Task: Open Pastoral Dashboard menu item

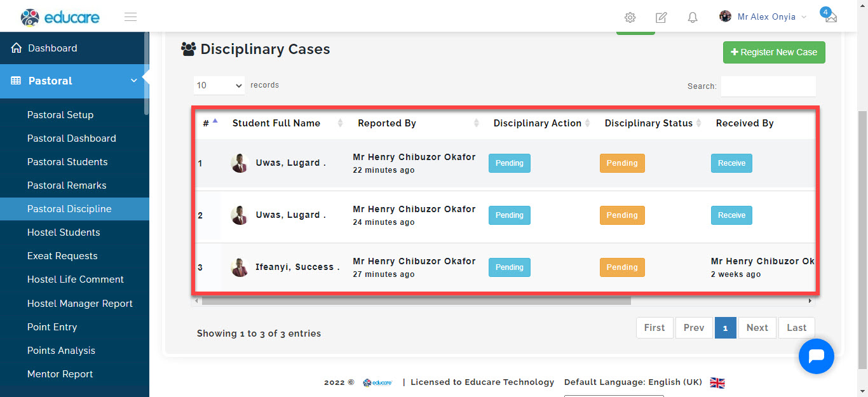Action: point(72,138)
